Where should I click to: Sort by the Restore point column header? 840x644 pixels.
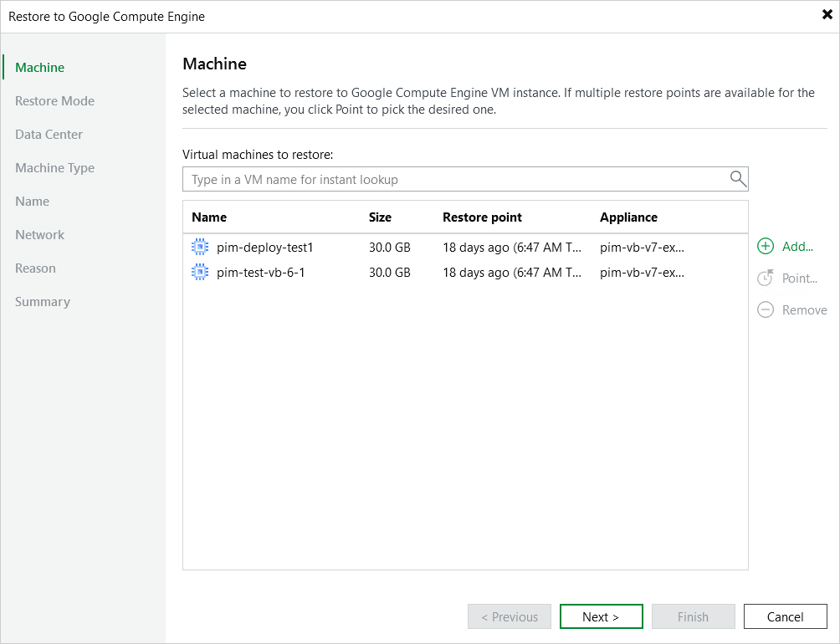pyautogui.click(x=482, y=217)
